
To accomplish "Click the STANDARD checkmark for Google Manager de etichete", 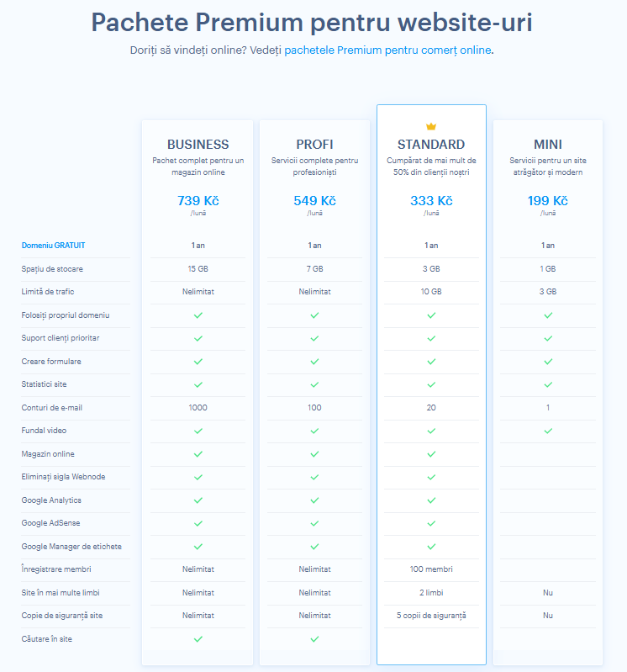I will 431,547.
